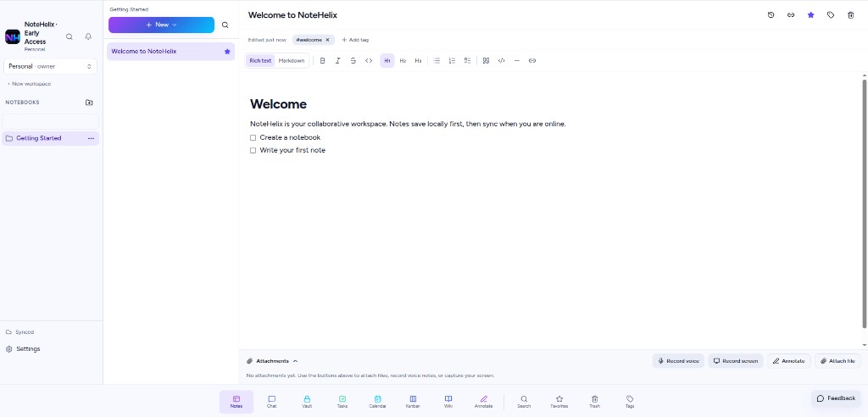Copy note link via header link icon
The width and height of the screenshot is (868, 417).
[x=791, y=15]
